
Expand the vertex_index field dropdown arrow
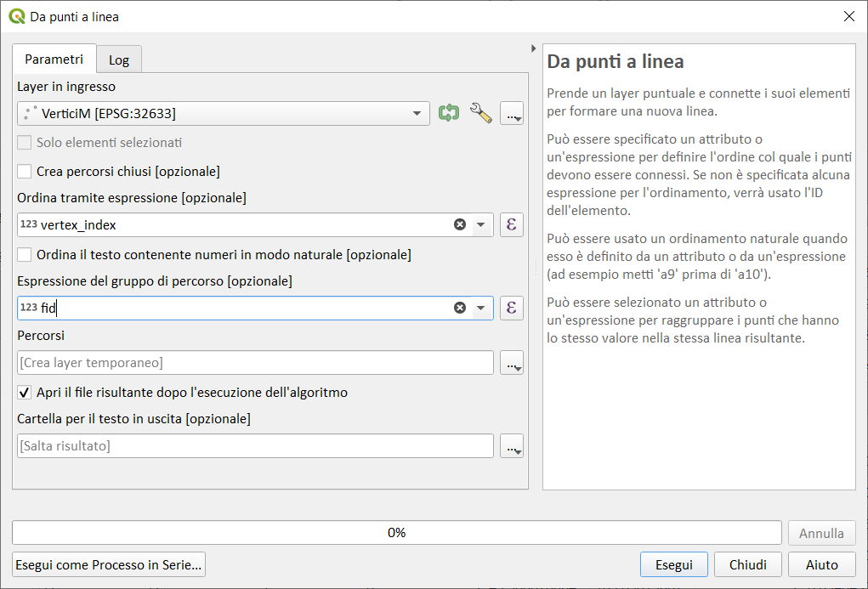click(481, 224)
